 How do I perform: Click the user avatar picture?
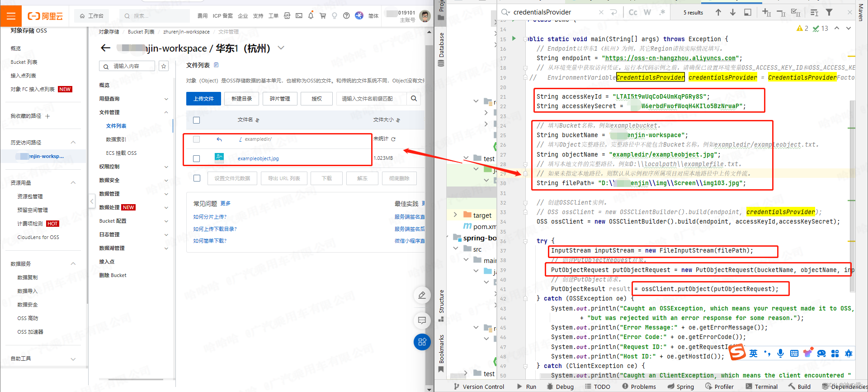coord(425,16)
